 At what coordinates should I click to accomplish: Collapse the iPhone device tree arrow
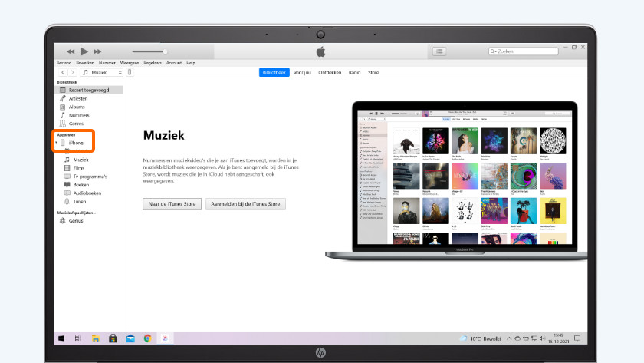tap(57, 143)
